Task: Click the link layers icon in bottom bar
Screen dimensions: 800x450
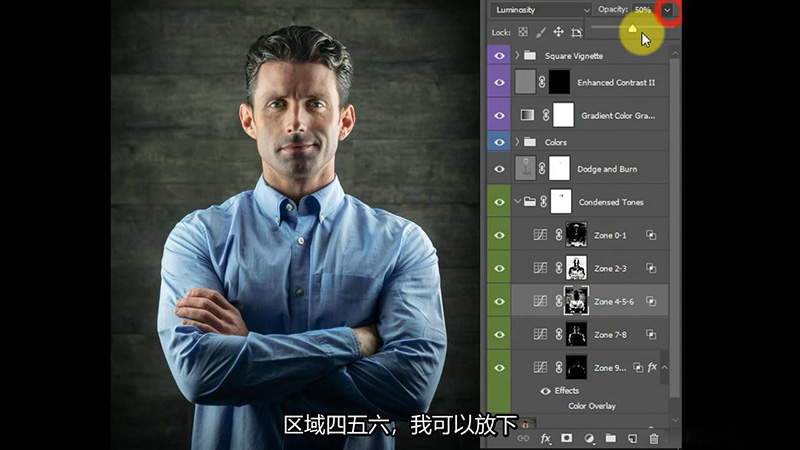Action: click(x=523, y=438)
